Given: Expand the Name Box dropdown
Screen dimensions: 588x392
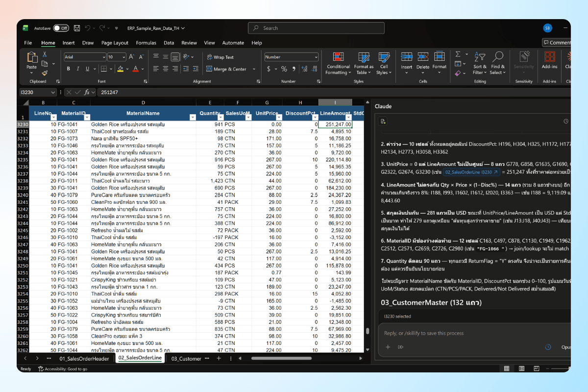Looking at the screenshot, I should click(53, 92).
